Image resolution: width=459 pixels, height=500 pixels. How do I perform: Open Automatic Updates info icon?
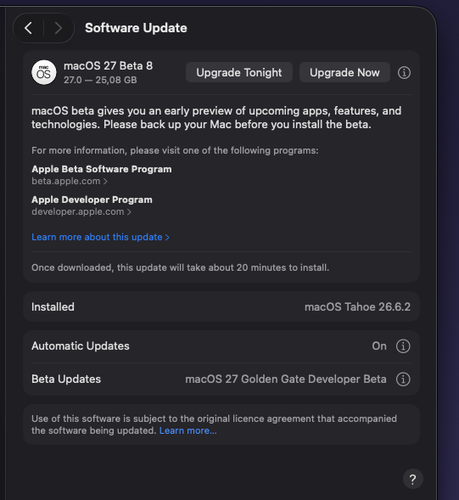(403, 346)
